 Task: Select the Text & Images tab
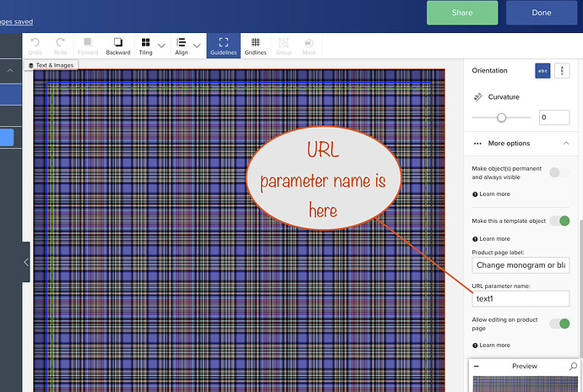click(x=52, y=65)
